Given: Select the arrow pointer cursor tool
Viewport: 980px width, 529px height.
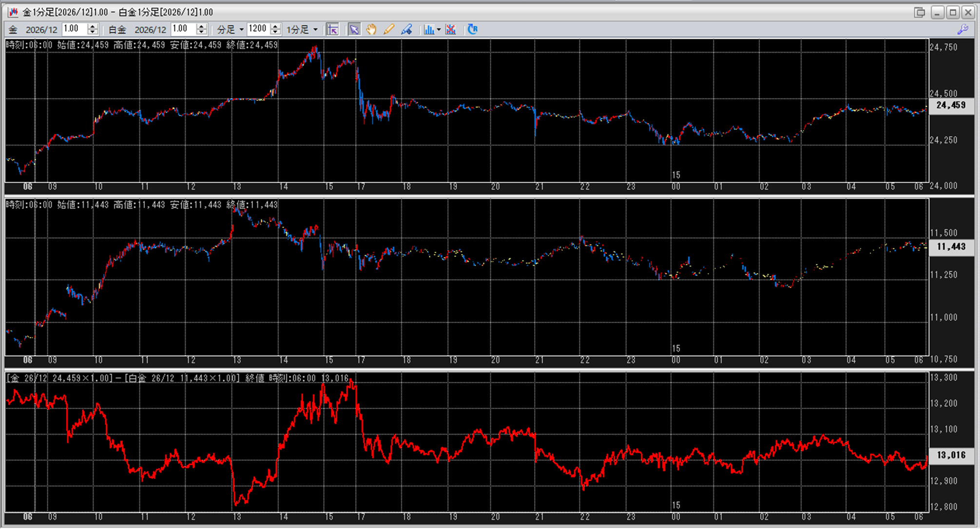Looking at the screenshot, I should [354, 30].
